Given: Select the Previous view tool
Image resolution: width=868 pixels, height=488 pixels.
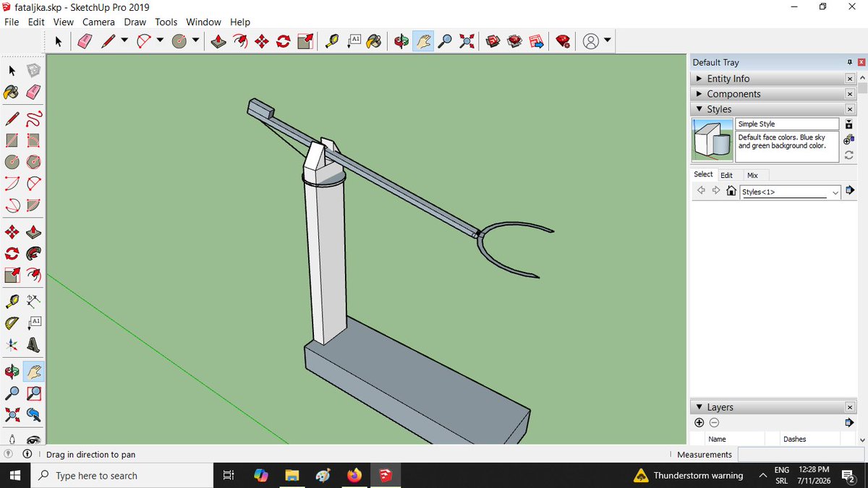Looking at the screenshot, I should (x=33, y=414).
